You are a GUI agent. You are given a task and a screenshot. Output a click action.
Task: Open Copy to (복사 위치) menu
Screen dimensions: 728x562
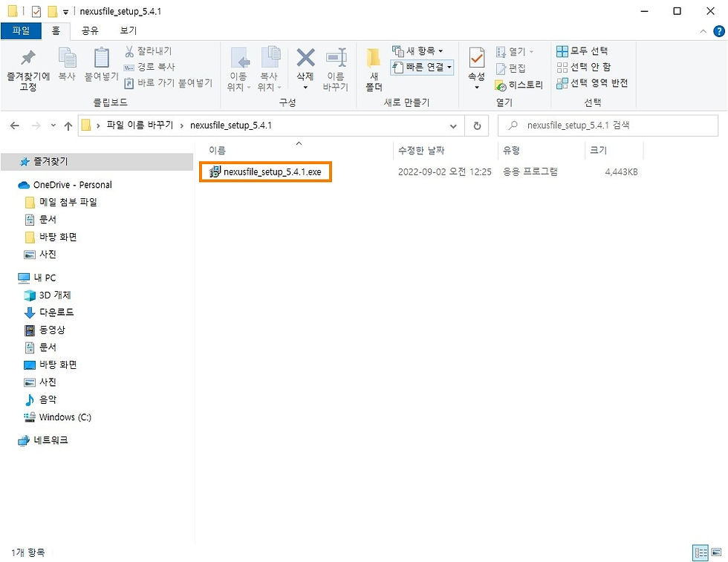pos(269,69)
